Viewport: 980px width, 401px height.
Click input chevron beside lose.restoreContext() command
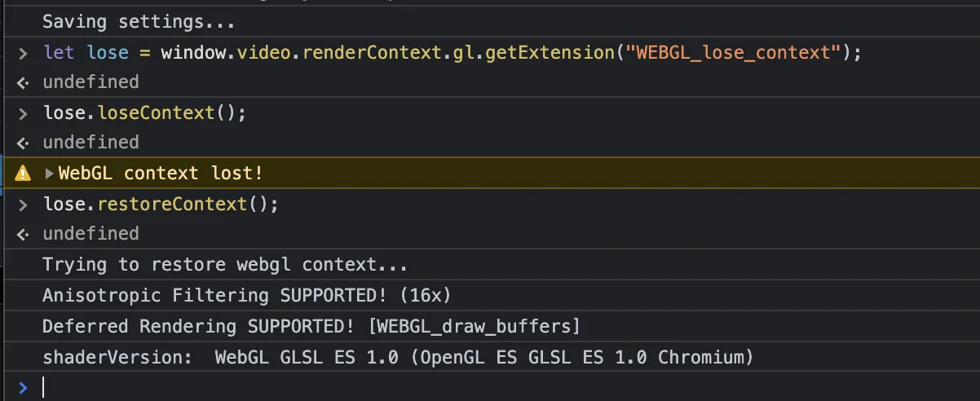[x=23, y=204]
